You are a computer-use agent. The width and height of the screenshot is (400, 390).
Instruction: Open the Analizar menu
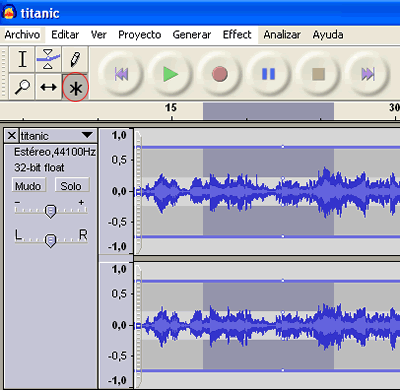tap(282, 34)
